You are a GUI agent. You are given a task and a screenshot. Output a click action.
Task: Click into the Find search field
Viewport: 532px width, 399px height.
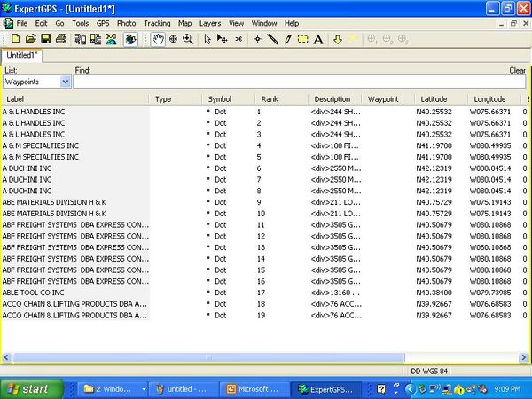[300, 82]
